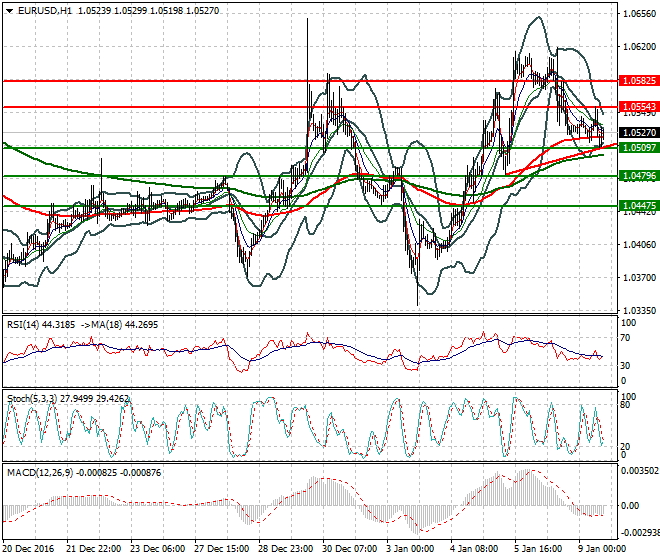Select the 1.06200 price scale value
This screenshot has width=660, height=560.
click(x=639, y=47)
